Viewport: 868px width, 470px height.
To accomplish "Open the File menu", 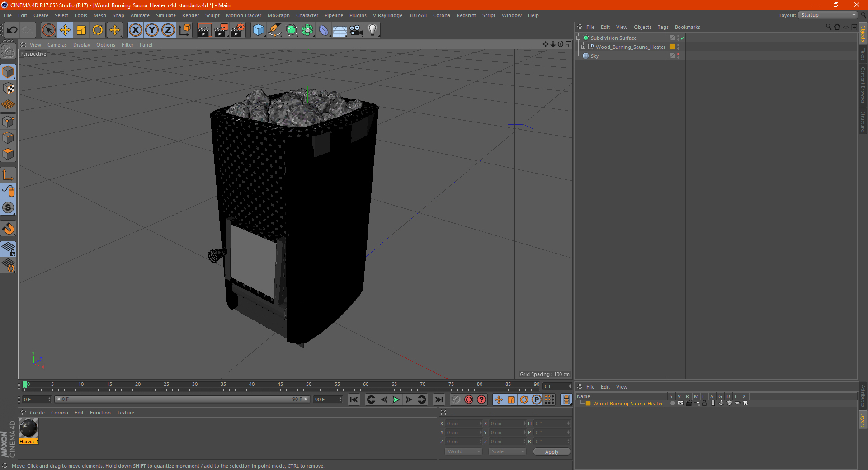I will coord(8,15).
